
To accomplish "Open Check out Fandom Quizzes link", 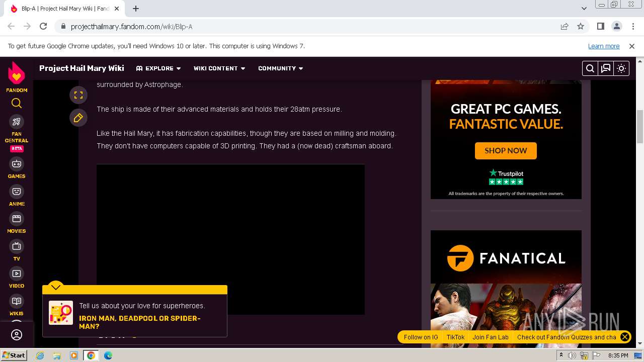I will [x=567, y=337].
